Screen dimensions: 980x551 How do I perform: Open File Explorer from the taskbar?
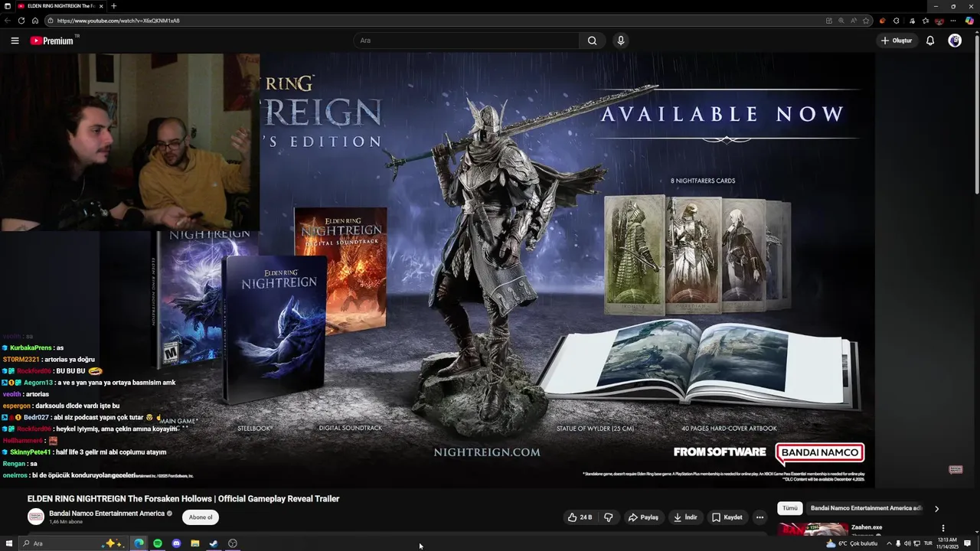(x=195, y=543)
